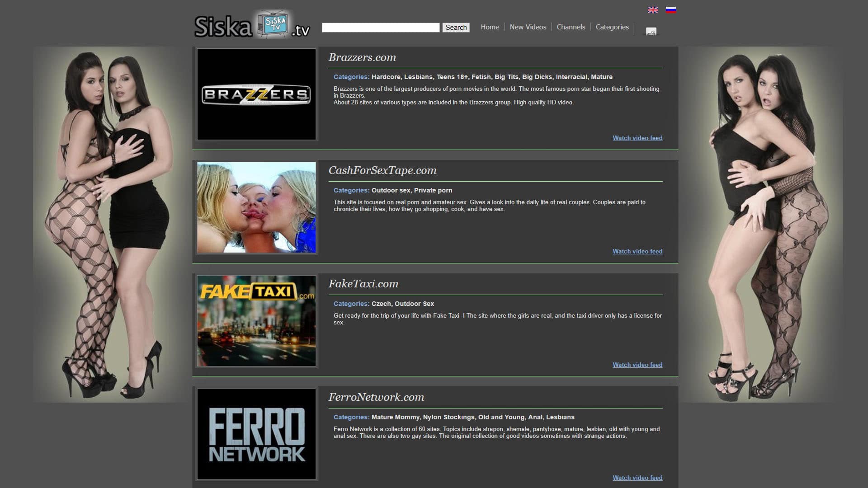This screenshot has height=488, width=868.
Task: Click the Search button
Action: point(456,28)
